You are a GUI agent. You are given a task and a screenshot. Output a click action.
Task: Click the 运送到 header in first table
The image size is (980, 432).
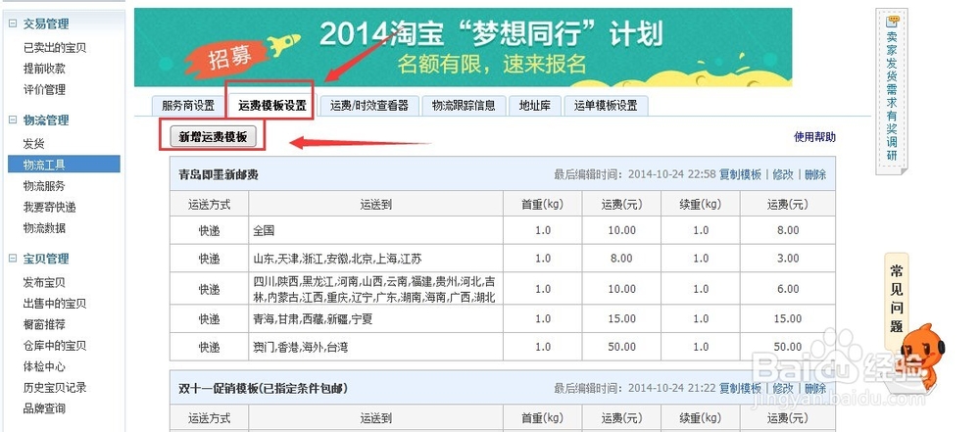tap(375, 204)
